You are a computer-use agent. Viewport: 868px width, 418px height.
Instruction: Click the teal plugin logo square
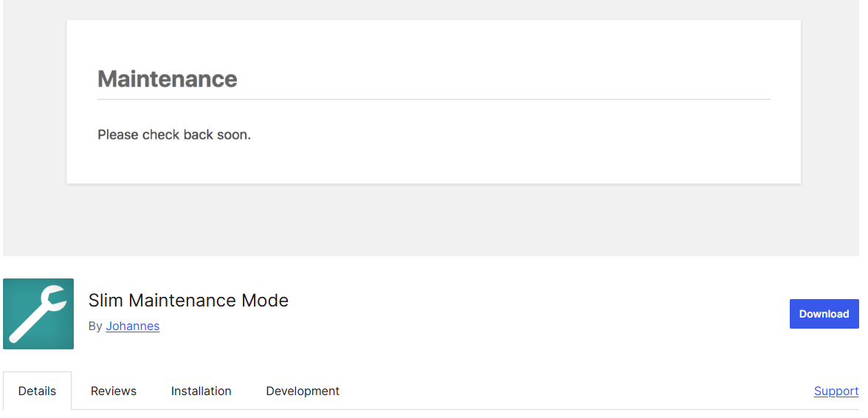point(38,314)
